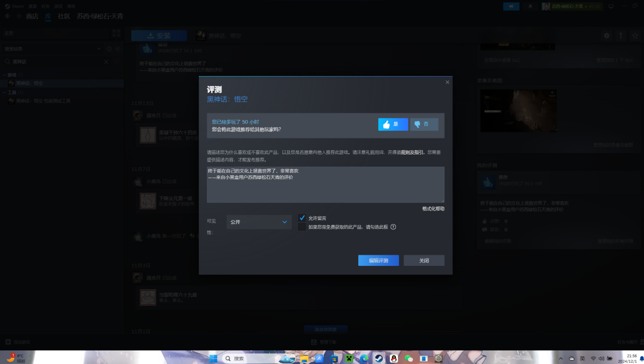Switch the 英 input method indicator
Image resolution: width=644 pixels, height=364 pixels.
[582, 358]
